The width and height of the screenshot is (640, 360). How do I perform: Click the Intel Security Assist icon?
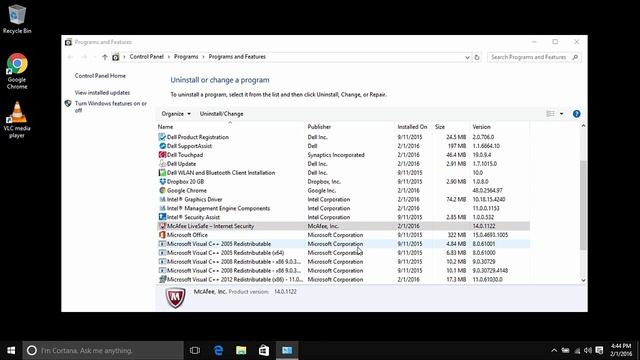tap(162, 217)
